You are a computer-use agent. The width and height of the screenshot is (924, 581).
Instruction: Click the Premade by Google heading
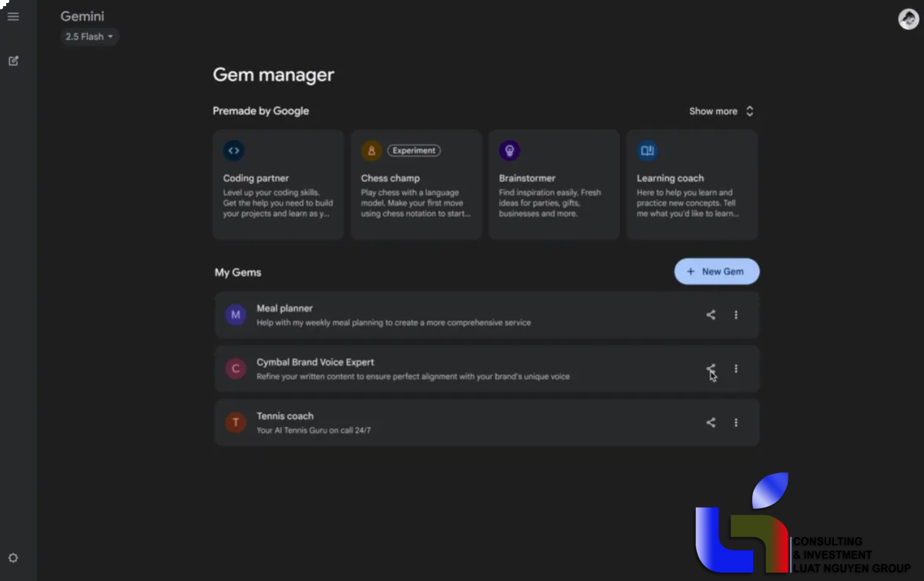click(261, 111)
